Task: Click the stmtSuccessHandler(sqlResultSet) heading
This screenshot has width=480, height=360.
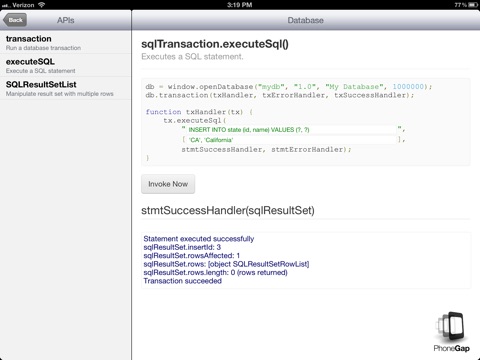Action: [228, 210]
